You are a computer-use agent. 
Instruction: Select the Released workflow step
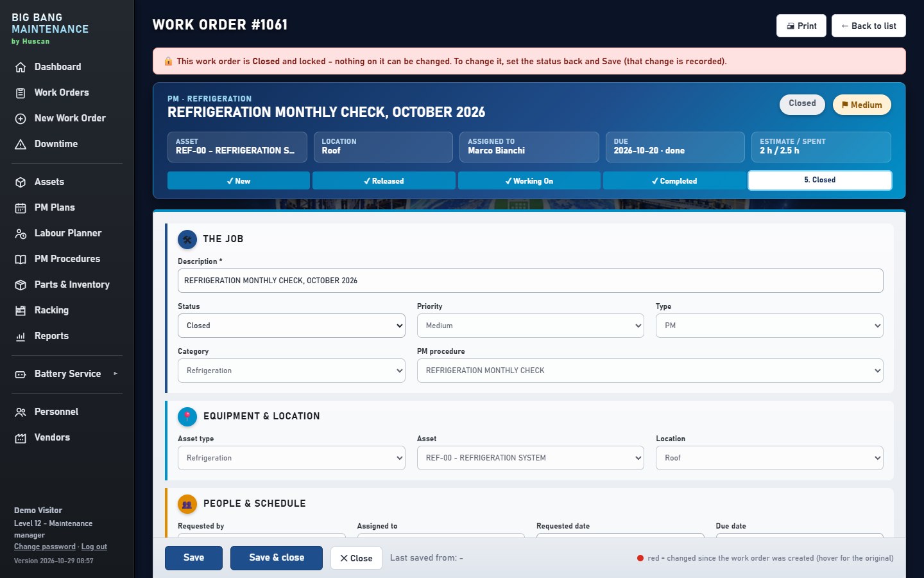384,180
